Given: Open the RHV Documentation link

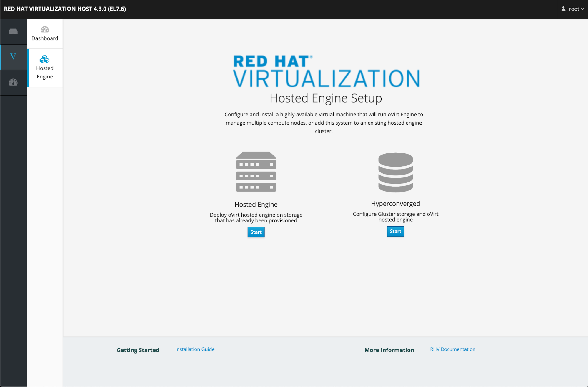Looking at the screenshot, I should [452, 349].
